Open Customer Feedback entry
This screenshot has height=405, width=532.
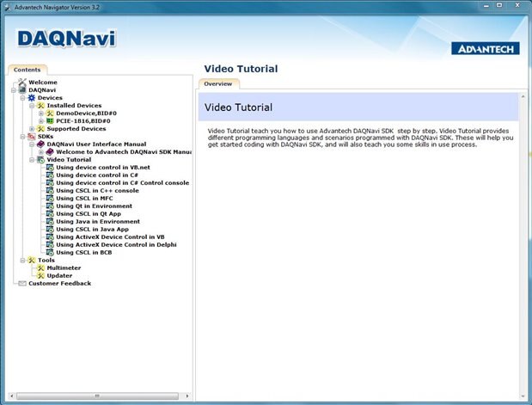click(x=59, y=284)
